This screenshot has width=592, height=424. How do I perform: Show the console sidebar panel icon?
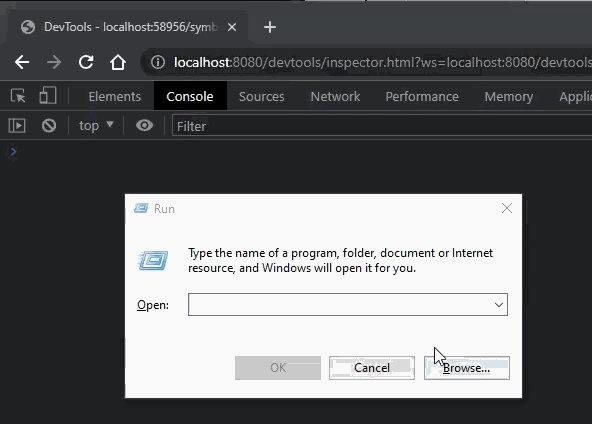[17, 125]
